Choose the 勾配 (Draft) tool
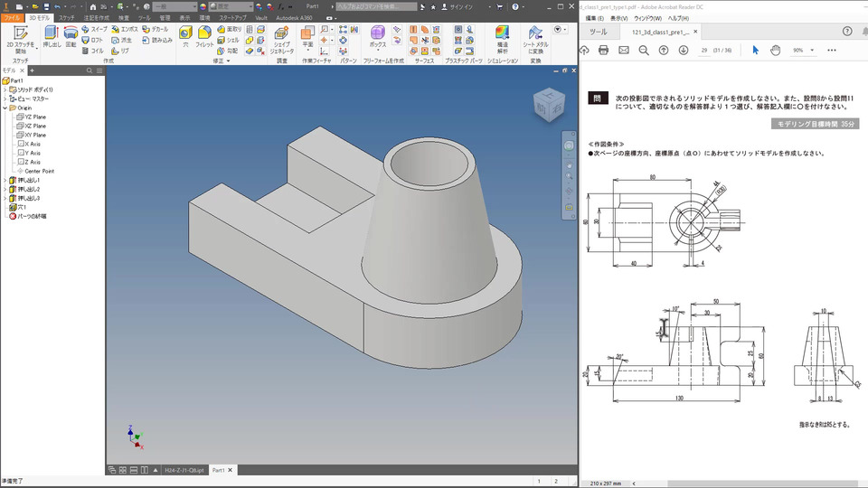 coord(228,51)
